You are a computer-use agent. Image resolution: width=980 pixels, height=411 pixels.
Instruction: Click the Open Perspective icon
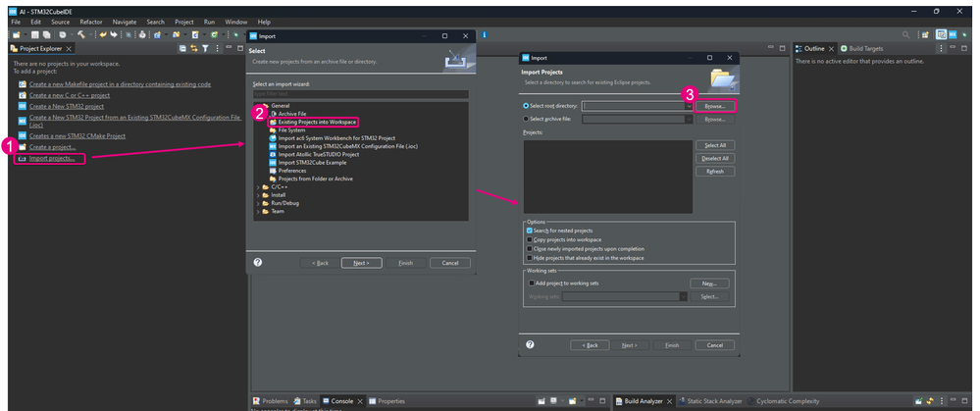coord(924,35)
